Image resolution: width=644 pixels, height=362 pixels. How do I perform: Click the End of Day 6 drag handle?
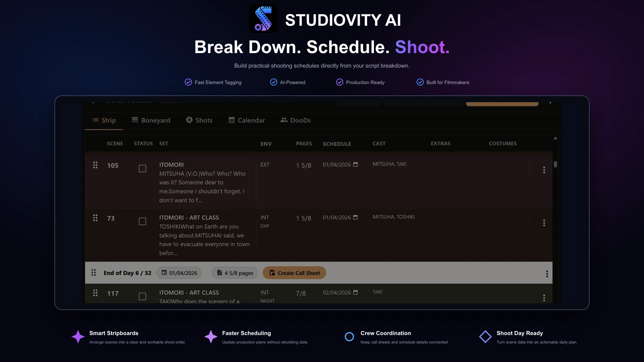coord(94,273)
